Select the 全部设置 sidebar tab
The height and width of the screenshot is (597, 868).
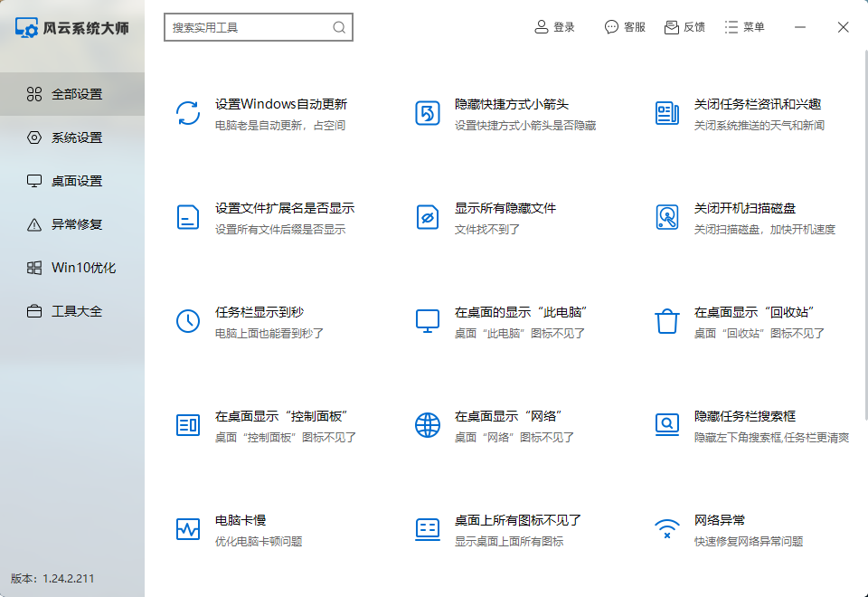click(72, 94)
